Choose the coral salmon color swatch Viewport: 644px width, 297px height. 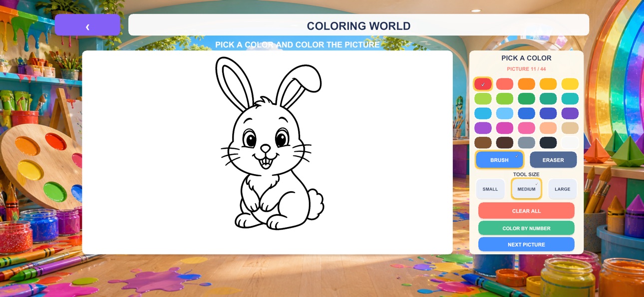click(505, 84)
